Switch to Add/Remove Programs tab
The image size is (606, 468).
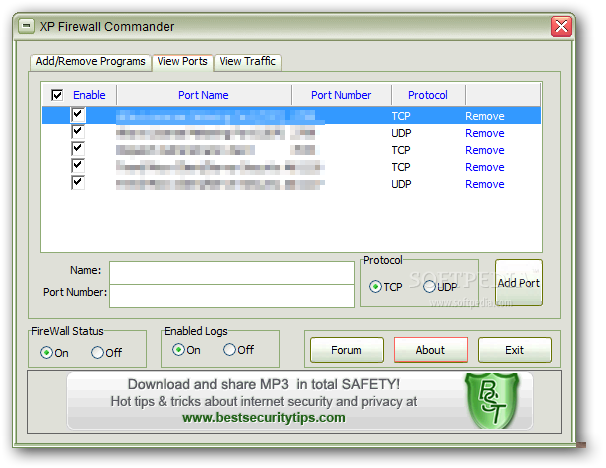click(90, 61)
